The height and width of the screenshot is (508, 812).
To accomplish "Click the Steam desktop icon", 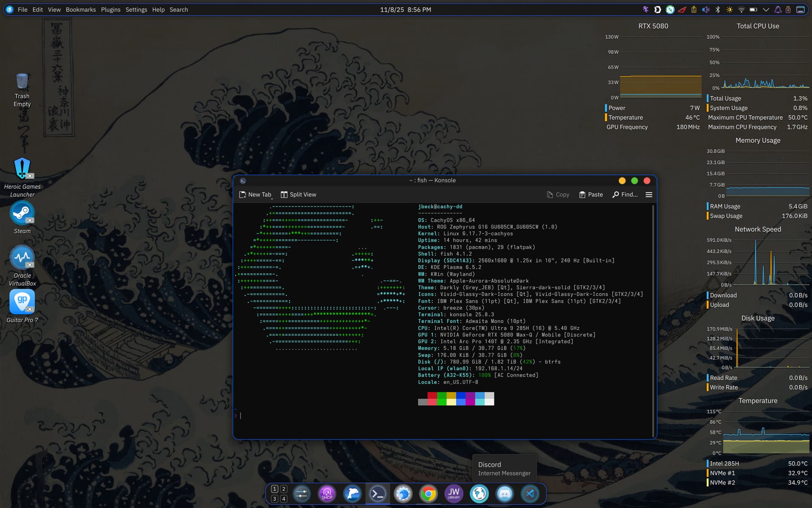I will [22, 214].
